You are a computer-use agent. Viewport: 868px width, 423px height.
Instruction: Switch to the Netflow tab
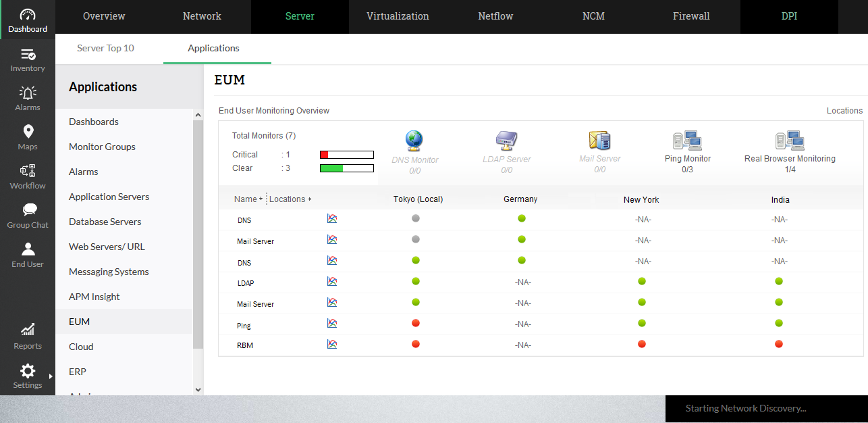point(495,16)
